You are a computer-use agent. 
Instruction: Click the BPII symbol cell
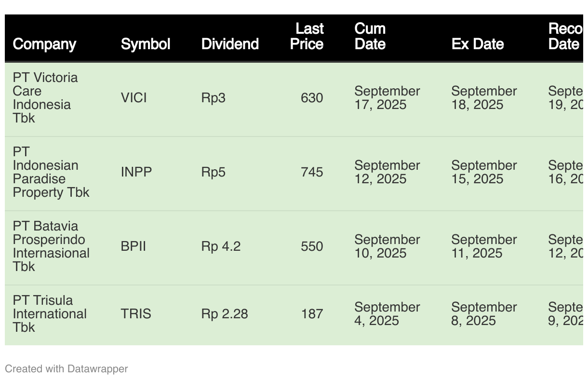134,246
